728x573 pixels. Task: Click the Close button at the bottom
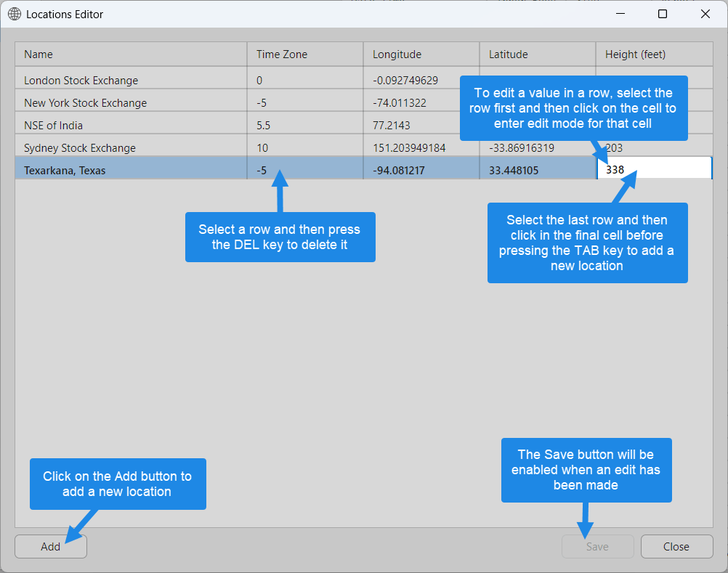click(676, 547)
